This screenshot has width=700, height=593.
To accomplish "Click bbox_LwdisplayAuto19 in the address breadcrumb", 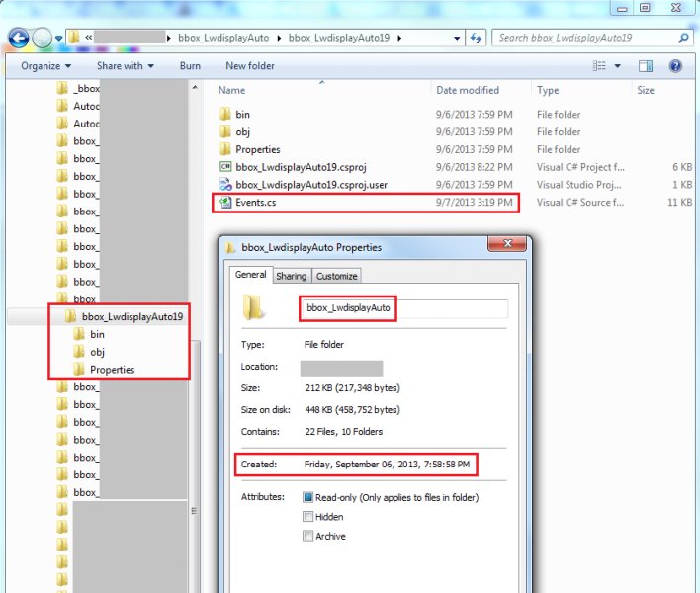I will tap(339, 38).
